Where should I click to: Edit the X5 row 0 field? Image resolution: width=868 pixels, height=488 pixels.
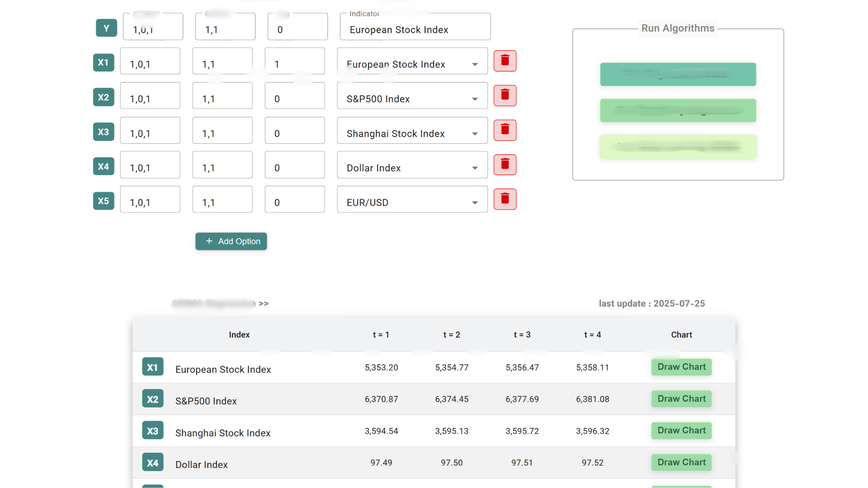click(x=295, y=199)
